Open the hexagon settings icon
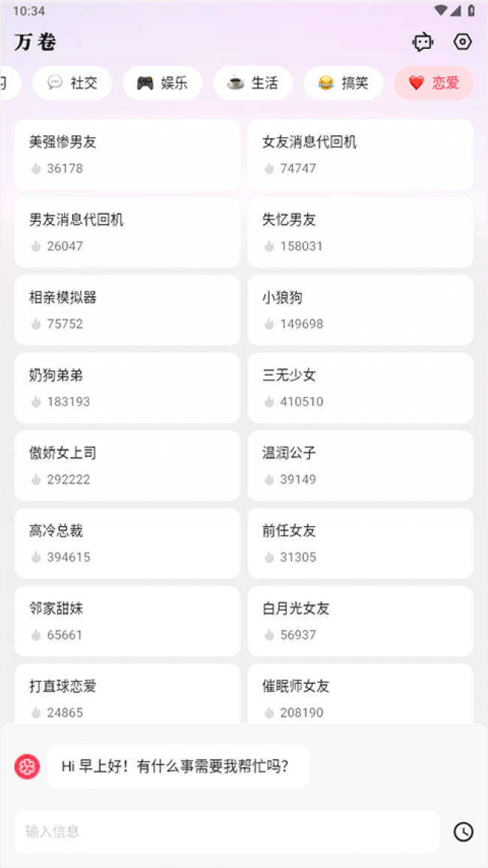 click(x=463, y=42)
